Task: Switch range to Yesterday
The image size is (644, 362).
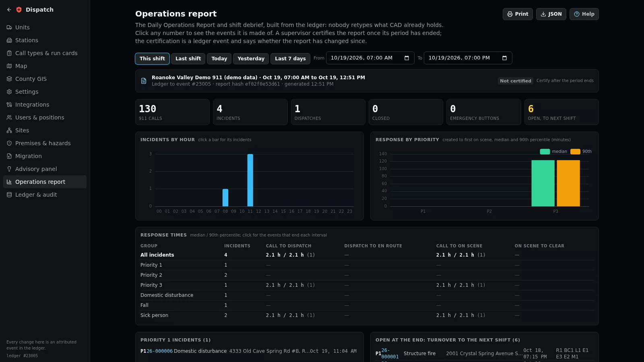Action: (251, 59)
